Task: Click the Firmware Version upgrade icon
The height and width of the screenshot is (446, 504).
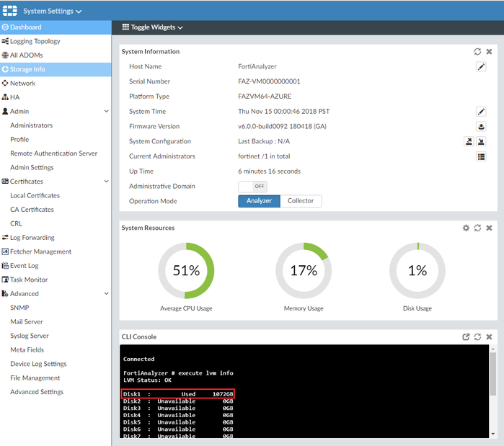Action: click(481, 126)
